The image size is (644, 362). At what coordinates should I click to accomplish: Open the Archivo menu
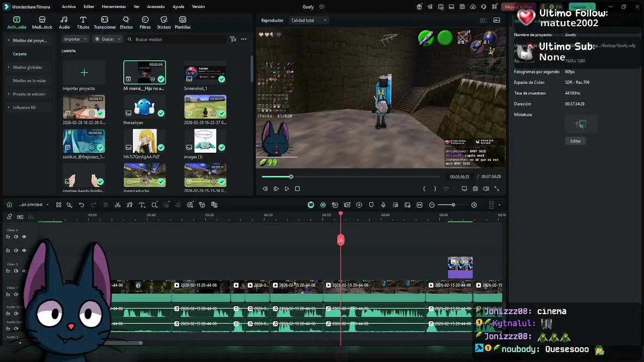(x=69, y=7)
